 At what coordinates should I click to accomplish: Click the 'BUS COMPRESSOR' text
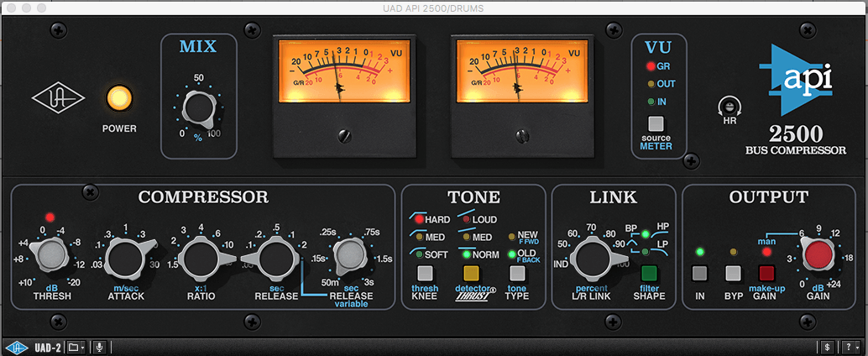(797, 150)
